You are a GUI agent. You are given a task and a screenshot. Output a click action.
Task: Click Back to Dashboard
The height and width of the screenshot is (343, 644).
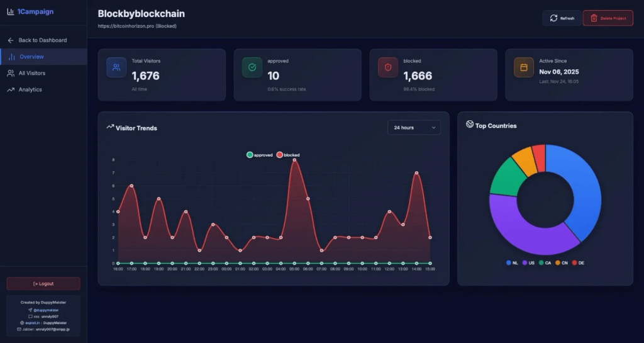click(42, 40)
